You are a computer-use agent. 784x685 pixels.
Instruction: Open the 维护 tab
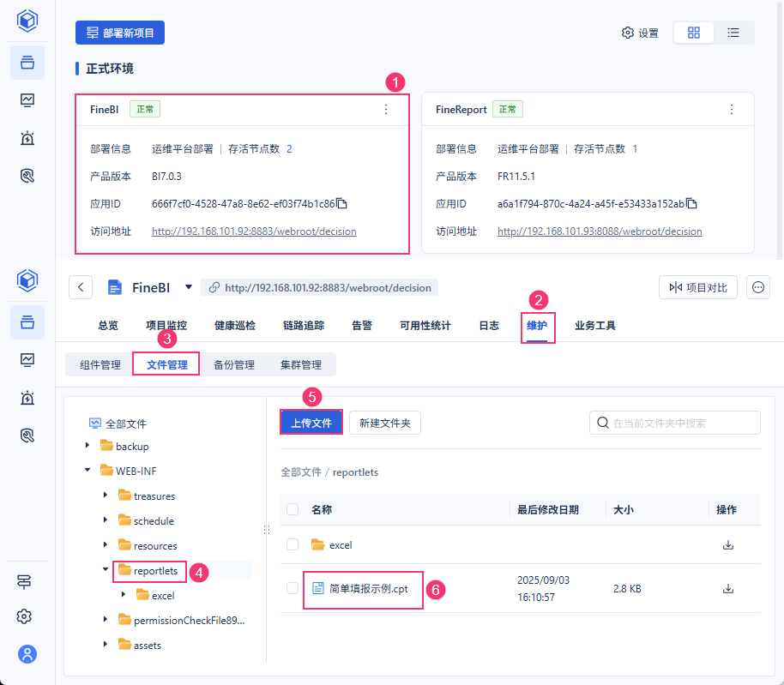[x=537, y=326]
